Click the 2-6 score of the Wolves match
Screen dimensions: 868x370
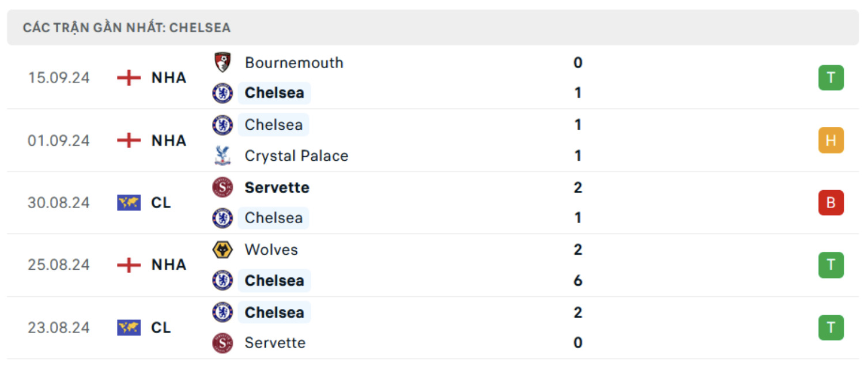click(578, 265)
